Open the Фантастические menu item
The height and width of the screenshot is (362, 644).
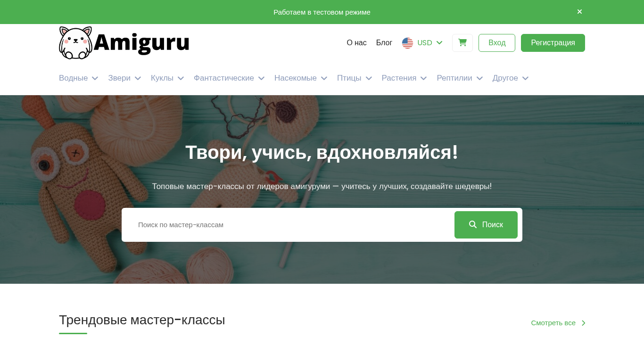(x=224, y=78)
